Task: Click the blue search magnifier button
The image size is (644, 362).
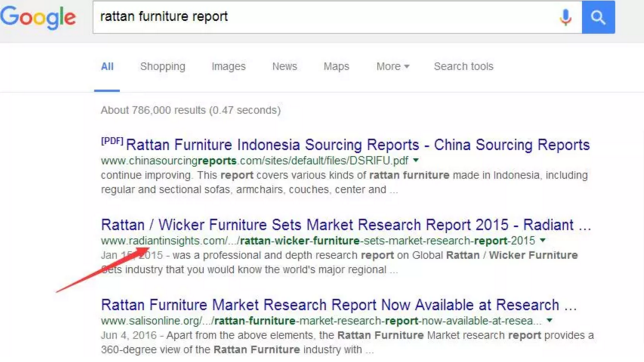Action: pos(598,17)
